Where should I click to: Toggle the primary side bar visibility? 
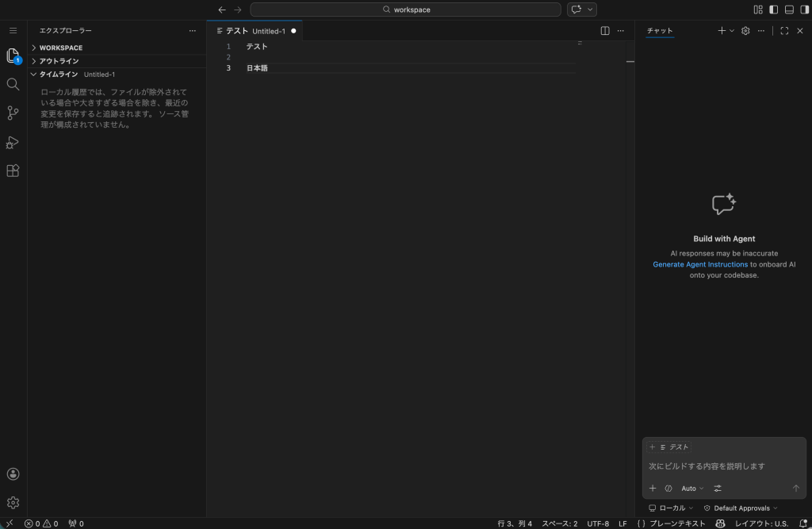[x=773, y=10]
